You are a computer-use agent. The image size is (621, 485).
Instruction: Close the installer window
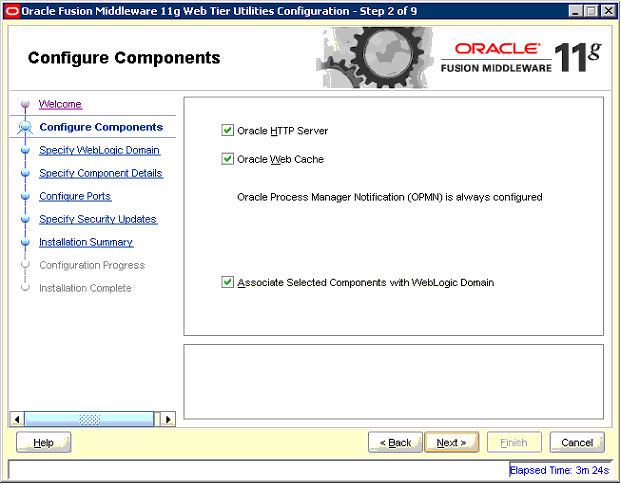(608, 11)
